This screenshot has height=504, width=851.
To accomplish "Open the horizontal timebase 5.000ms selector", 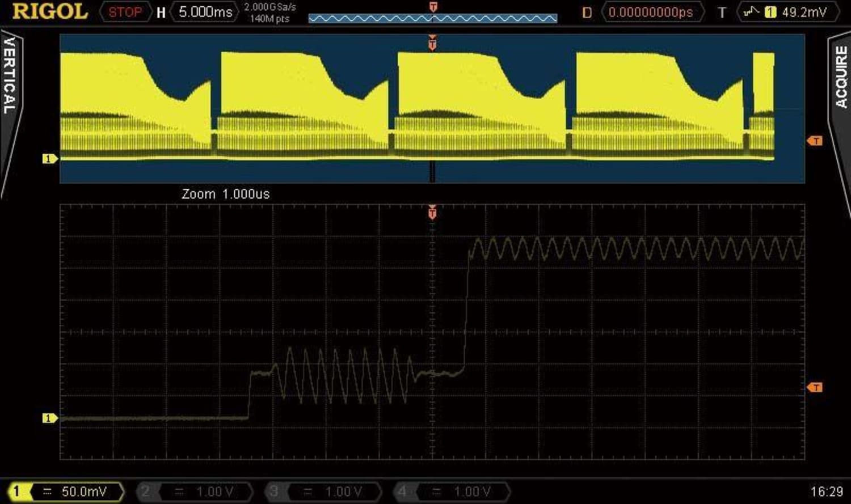I will (206, 11).
